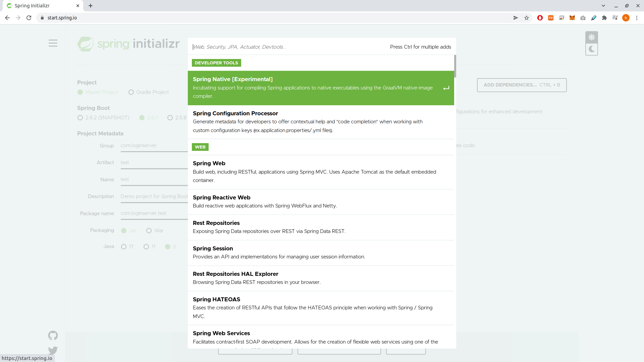Image resolution: width=644 pixels, height=362 pixels.
Task: Click the send/share page icon
Action: (516, 18)
